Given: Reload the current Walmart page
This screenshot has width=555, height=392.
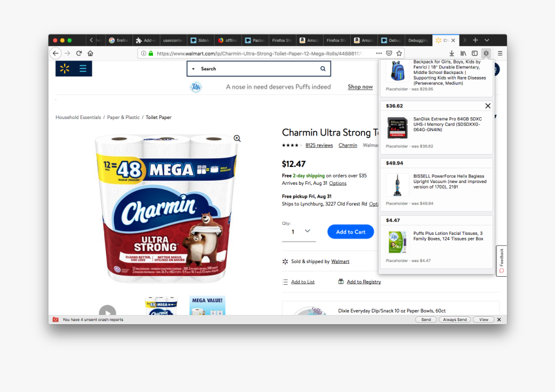Looking at the screenshot, I should pyautogui.click(x=79, y=54).
